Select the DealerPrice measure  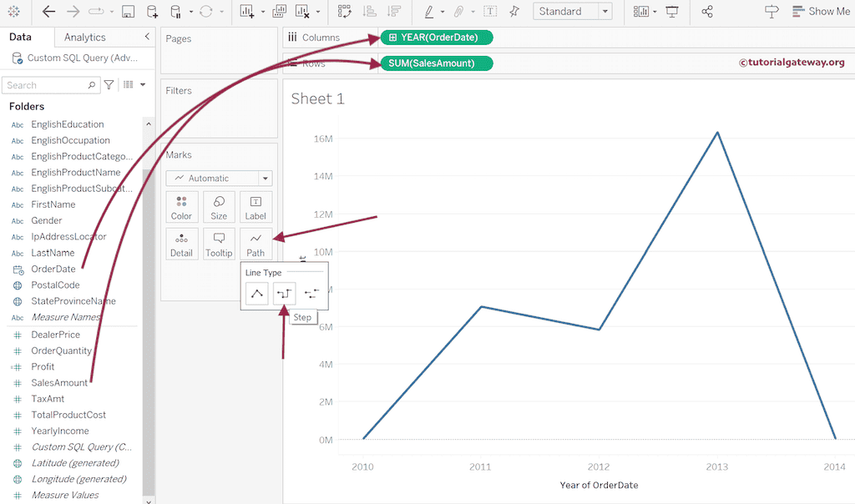tap(55, 335)
